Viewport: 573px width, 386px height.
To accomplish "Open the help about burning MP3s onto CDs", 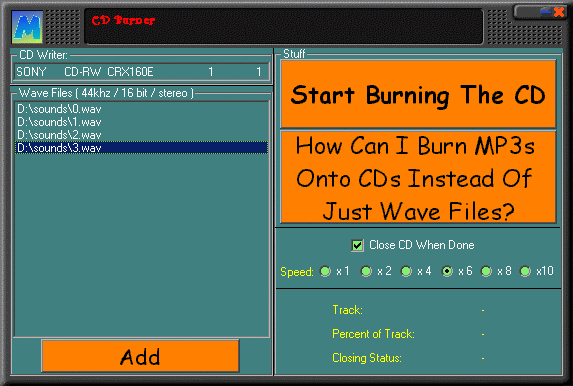I will tap(418, 177).
